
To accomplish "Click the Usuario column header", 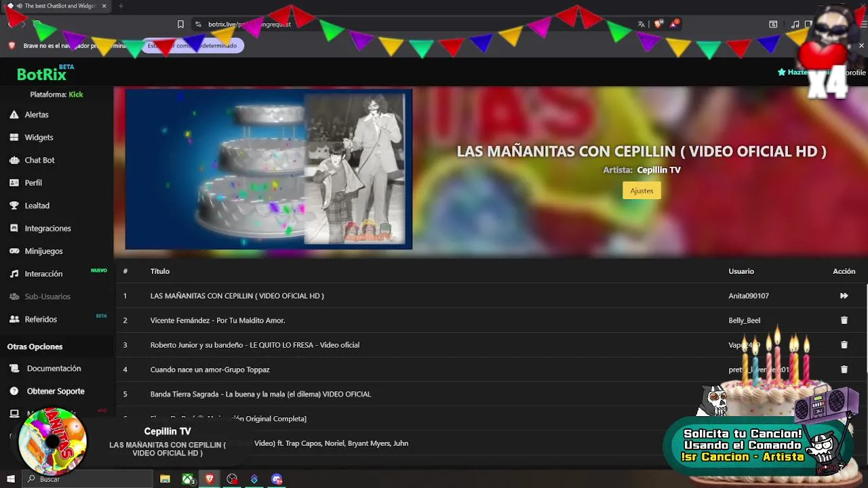I will point(741,271).
